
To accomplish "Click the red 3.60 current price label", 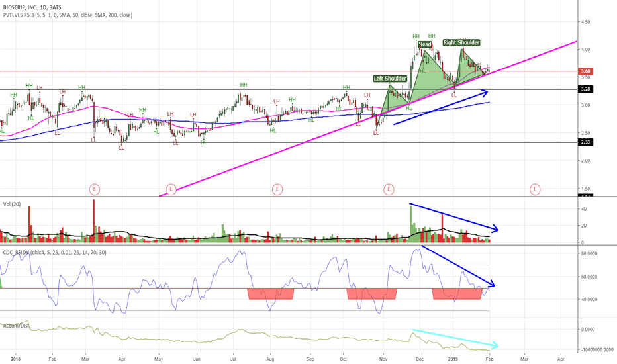I will point(585,71).
